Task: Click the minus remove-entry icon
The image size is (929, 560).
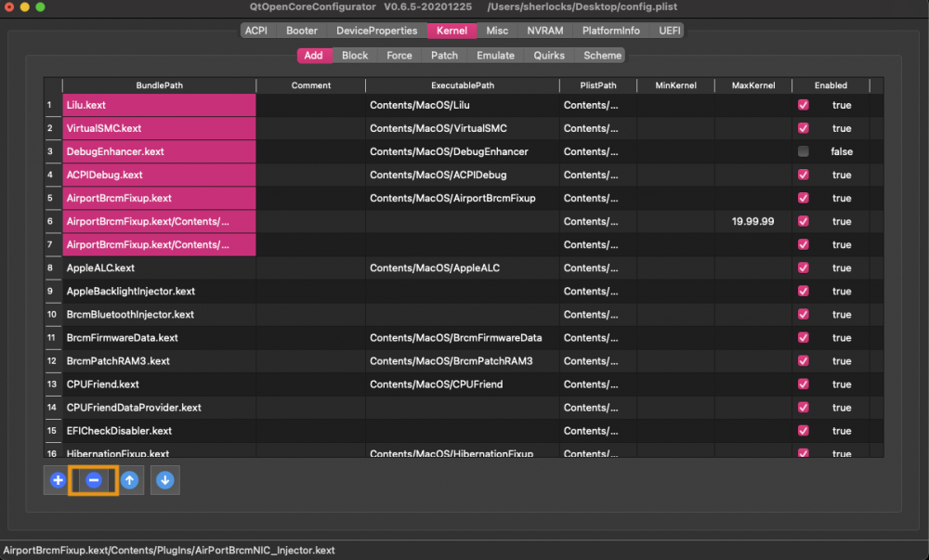Action: pyautogui.click(x=94, y=480)
